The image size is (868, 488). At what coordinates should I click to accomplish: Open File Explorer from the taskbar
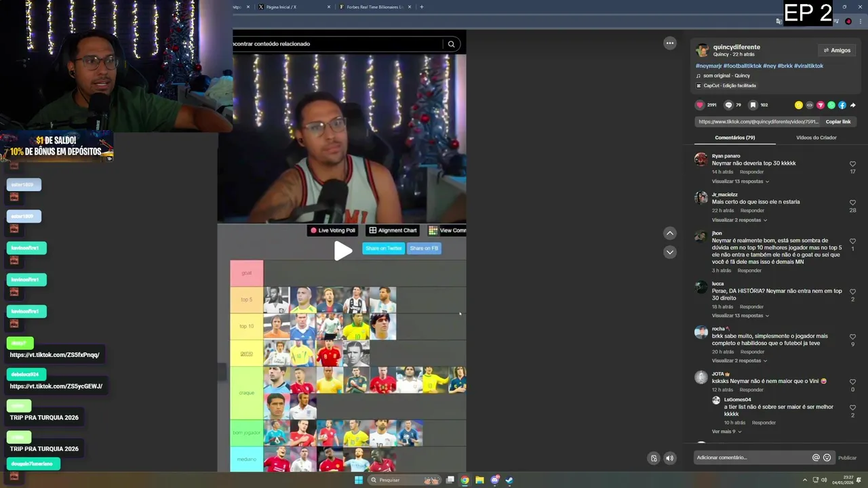(x=479, y=480)
